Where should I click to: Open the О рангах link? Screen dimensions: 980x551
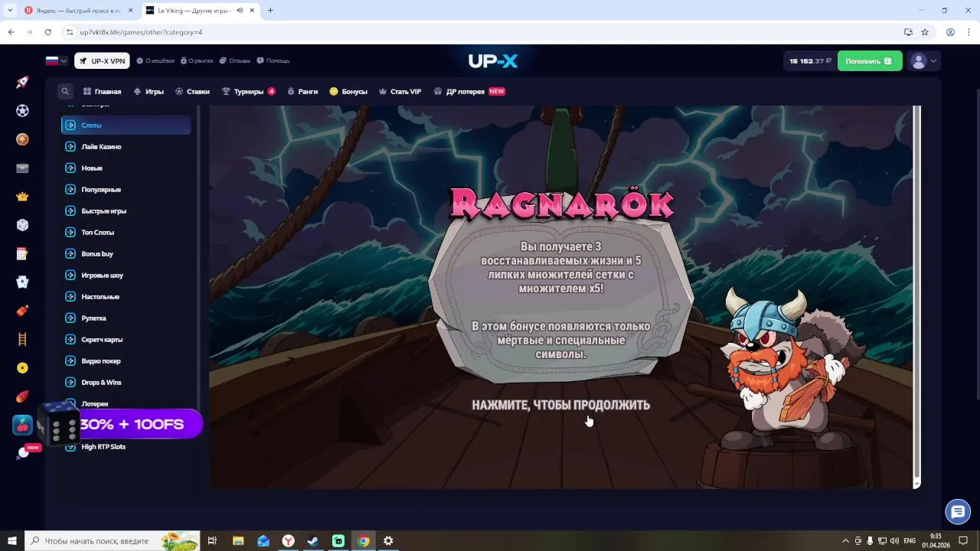coord(197,60)
